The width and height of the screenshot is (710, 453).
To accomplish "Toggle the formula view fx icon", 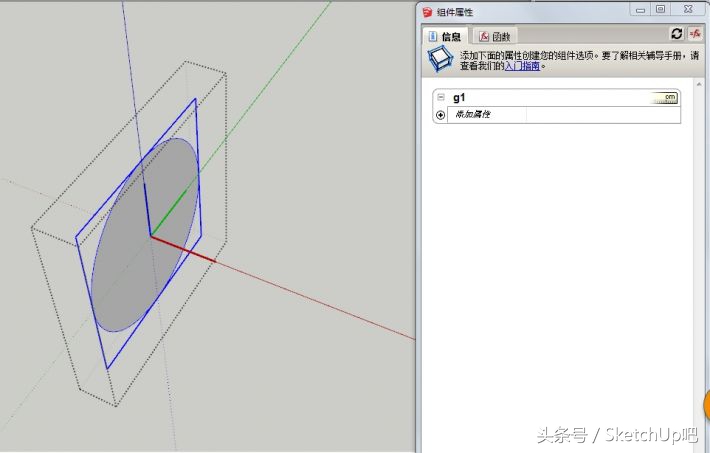I will pos(695,34).
